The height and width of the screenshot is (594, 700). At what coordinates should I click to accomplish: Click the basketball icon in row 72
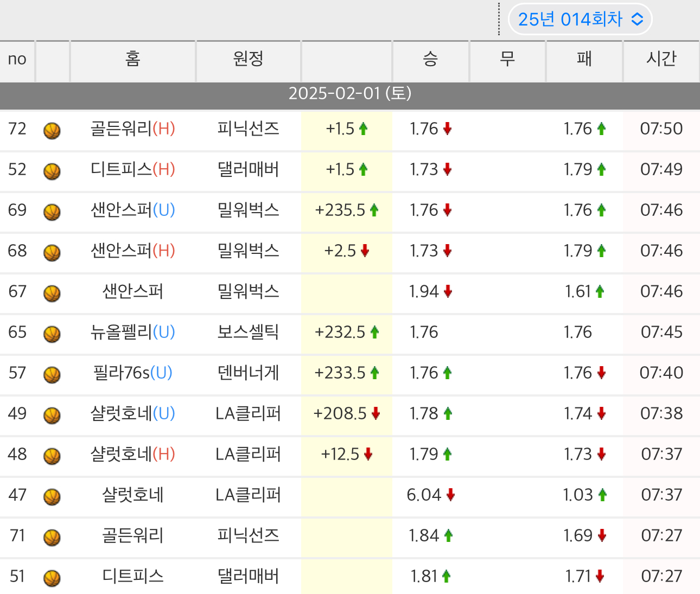(52, 130)
